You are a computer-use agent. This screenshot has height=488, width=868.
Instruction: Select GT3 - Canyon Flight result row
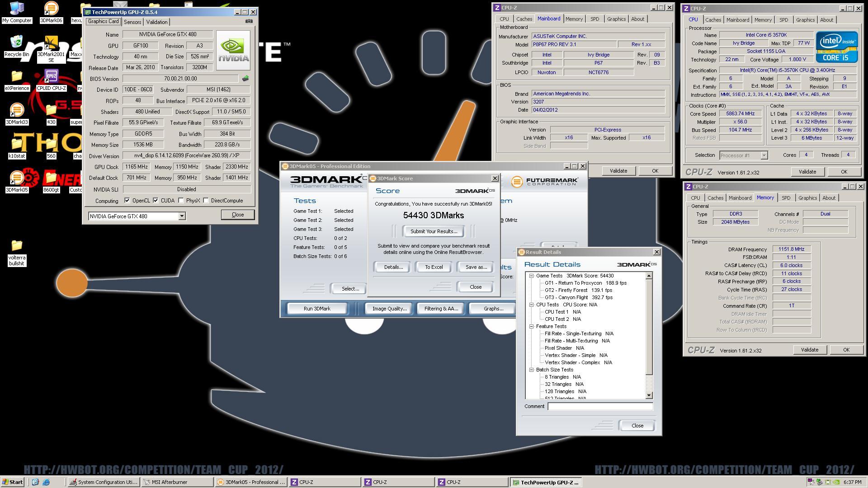point(579,297)
